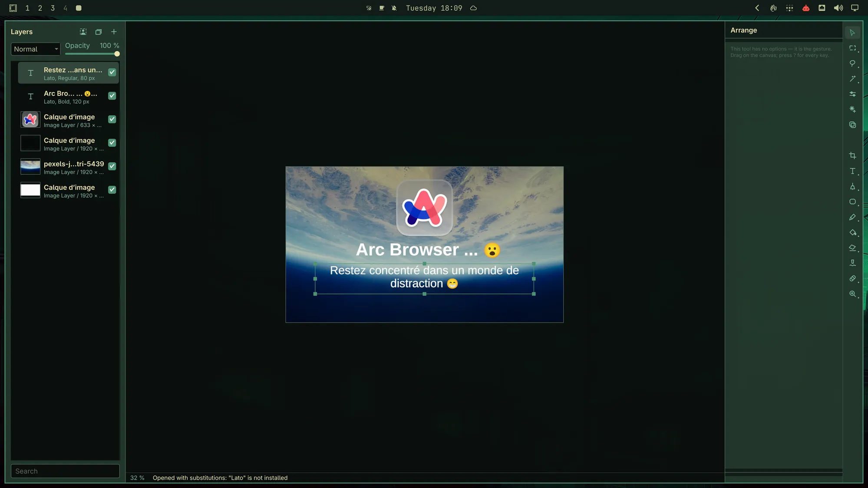Screen dimensions: 868x488
Task: Click the muted notification bell icon
Action: click(394, 8)
